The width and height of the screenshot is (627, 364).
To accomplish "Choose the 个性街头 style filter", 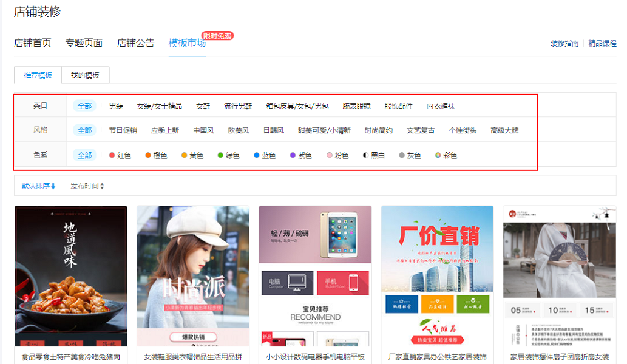I will click(x=463, y=130).
